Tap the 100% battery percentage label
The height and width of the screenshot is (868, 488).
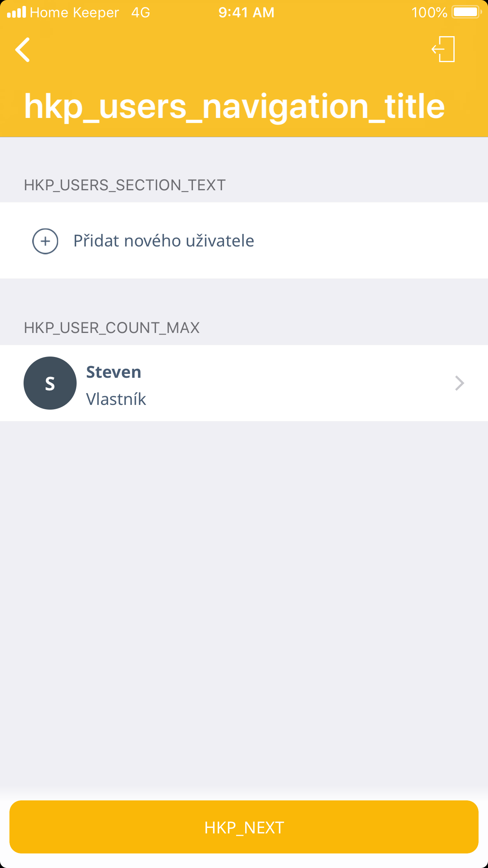tap(429, 13)
